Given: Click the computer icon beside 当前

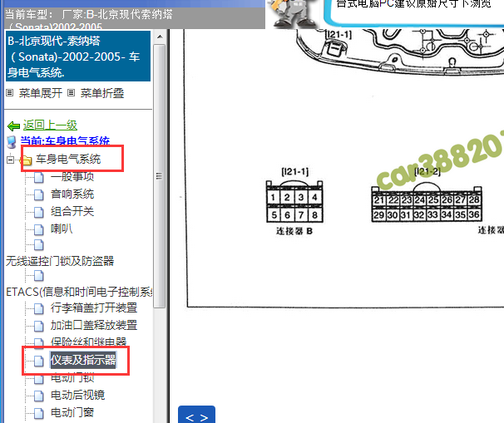Looking at the screenshot, I should click(x=12, y=142).
